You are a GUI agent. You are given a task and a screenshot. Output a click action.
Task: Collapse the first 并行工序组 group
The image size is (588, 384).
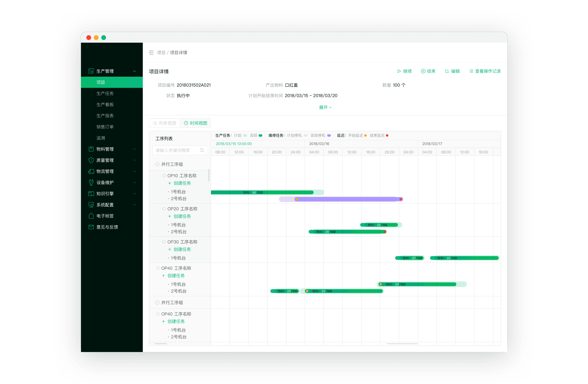pyautogui.click(x=157, y=164)
